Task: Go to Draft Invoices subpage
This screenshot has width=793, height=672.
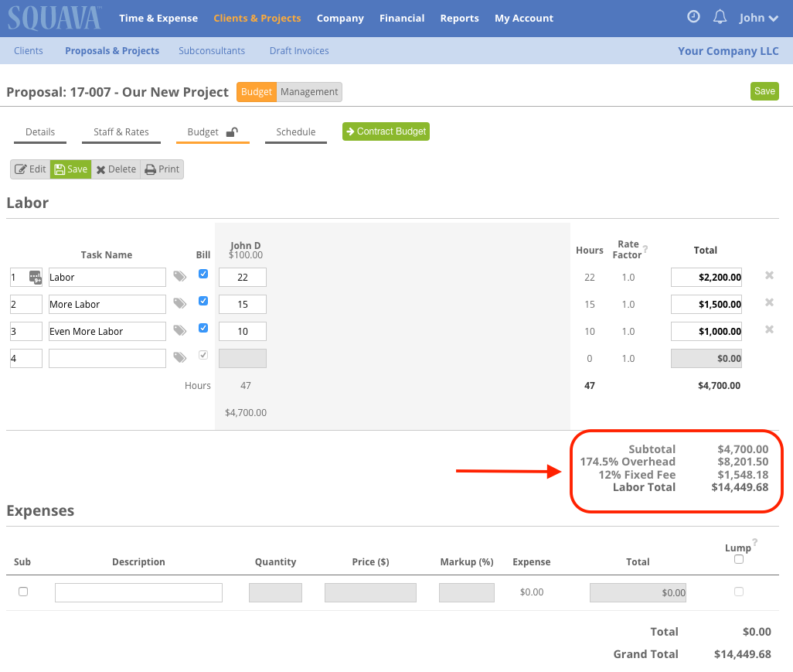Action: point(299,50)
